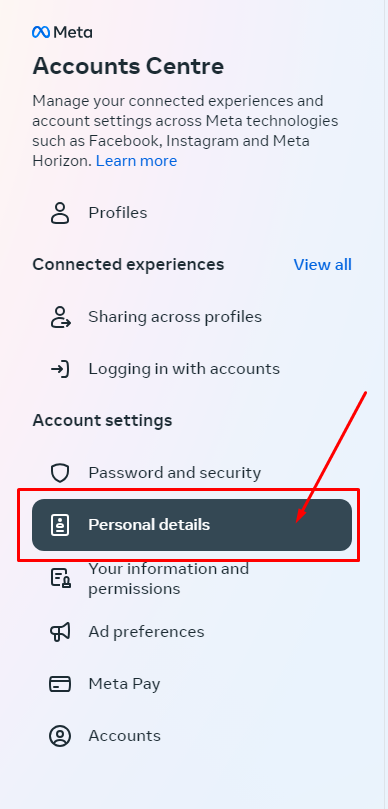Open the Meta Pay text label

124,684
